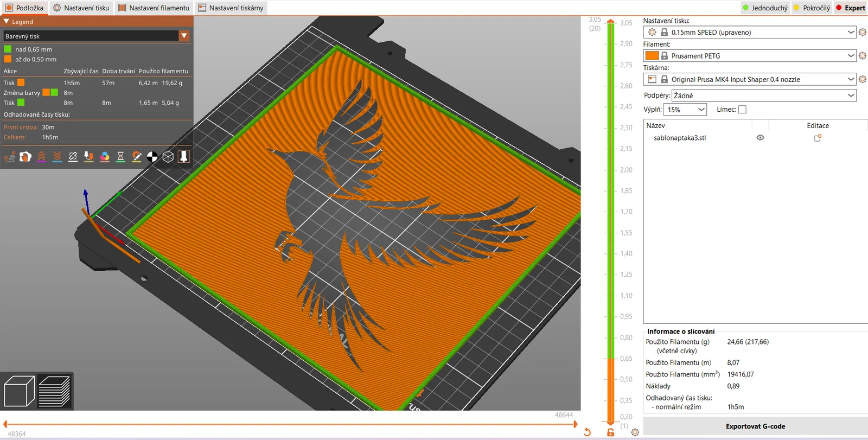Click the 19416,07 filament volume value

pyautogui.click(x=741, y=374)
